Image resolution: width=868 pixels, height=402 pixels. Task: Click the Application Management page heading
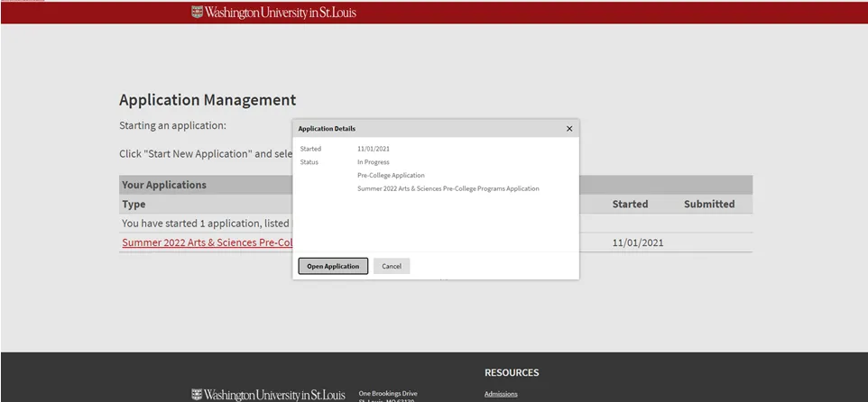coord(208,100)
